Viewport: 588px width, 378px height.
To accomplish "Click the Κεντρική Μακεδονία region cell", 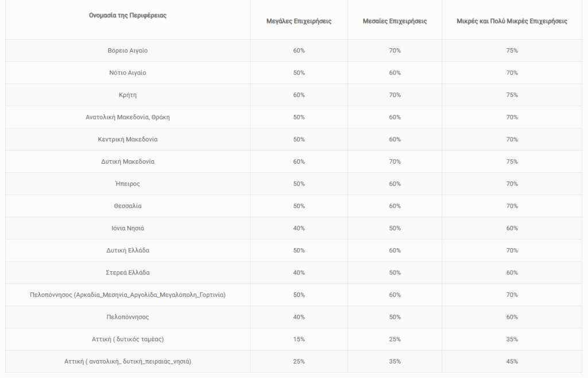I will tap(127, 139).
